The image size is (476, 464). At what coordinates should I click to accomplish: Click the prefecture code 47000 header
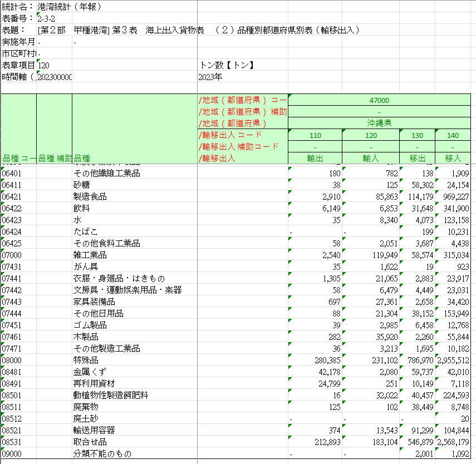379,100
